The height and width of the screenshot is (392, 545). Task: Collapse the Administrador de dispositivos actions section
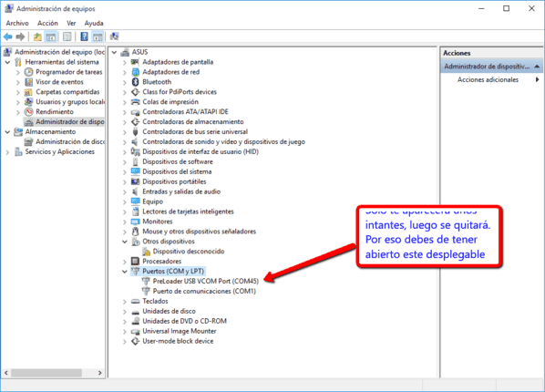click(537, 66)
